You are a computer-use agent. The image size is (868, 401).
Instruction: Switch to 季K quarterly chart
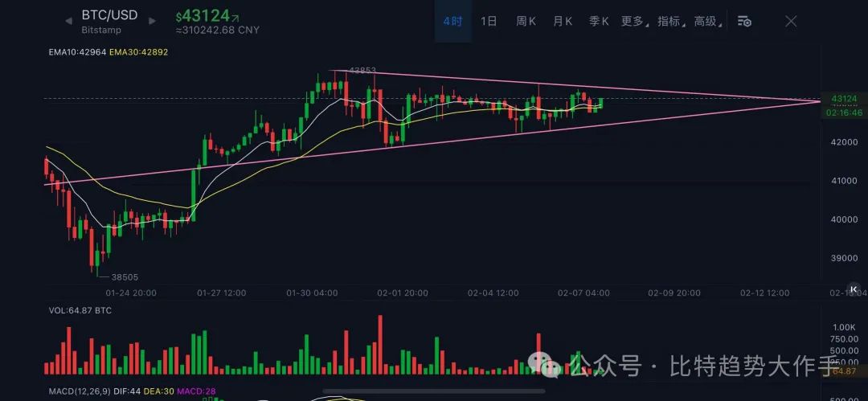click(599, 22)
